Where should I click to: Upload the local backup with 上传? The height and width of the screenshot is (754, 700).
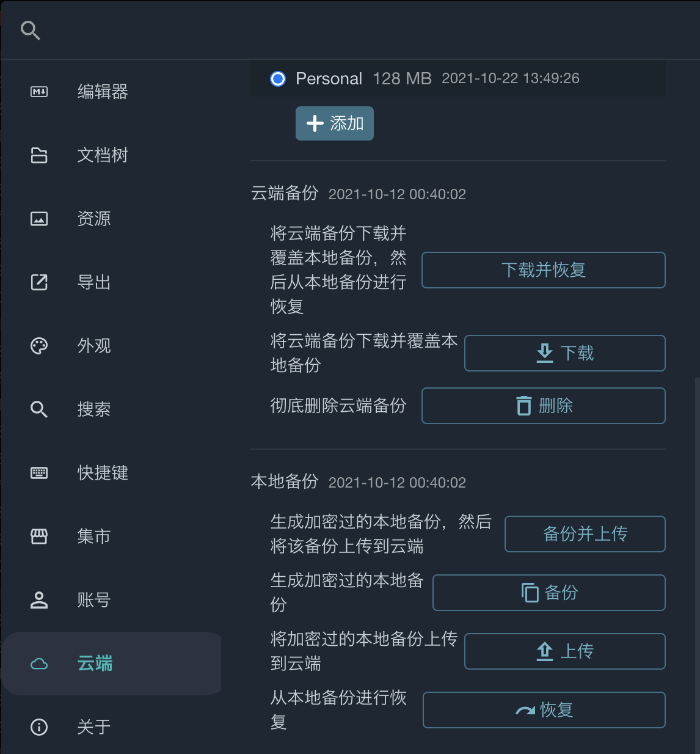click(x=564, y=651)
